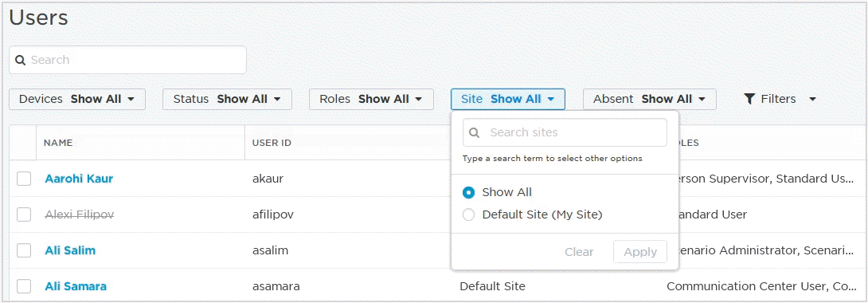Sort by the USER ID column header
The width and height of the screenshot is (868, 303).
[272, 143]
